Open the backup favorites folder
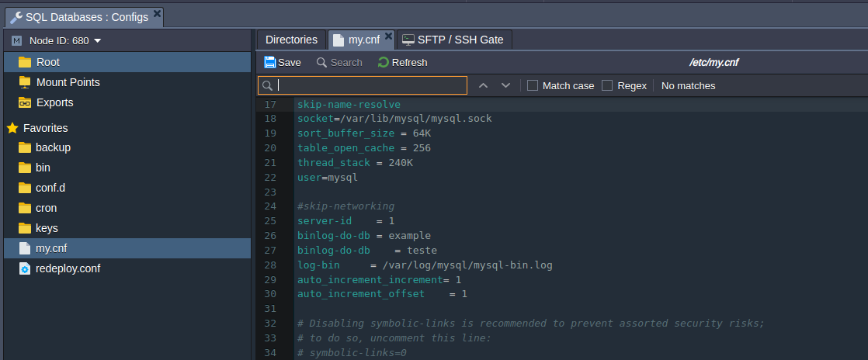 pyautogui.click(x=53, y=147)
